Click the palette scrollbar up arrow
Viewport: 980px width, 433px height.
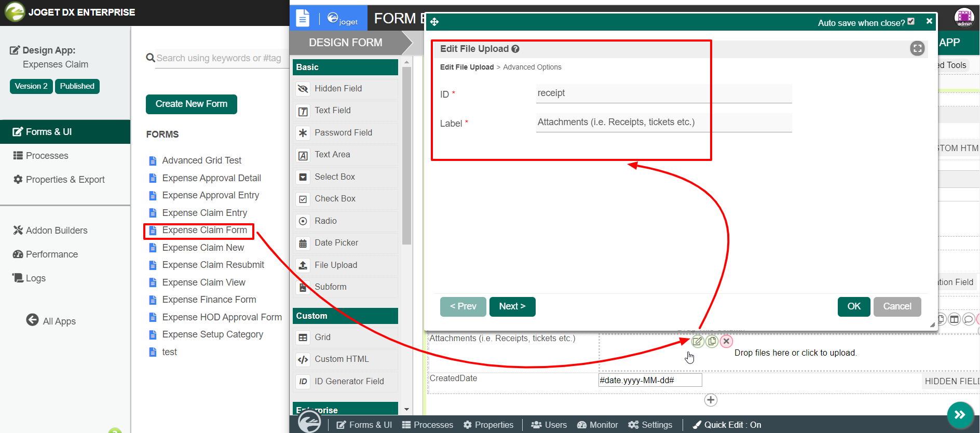[x=406, y=62]
